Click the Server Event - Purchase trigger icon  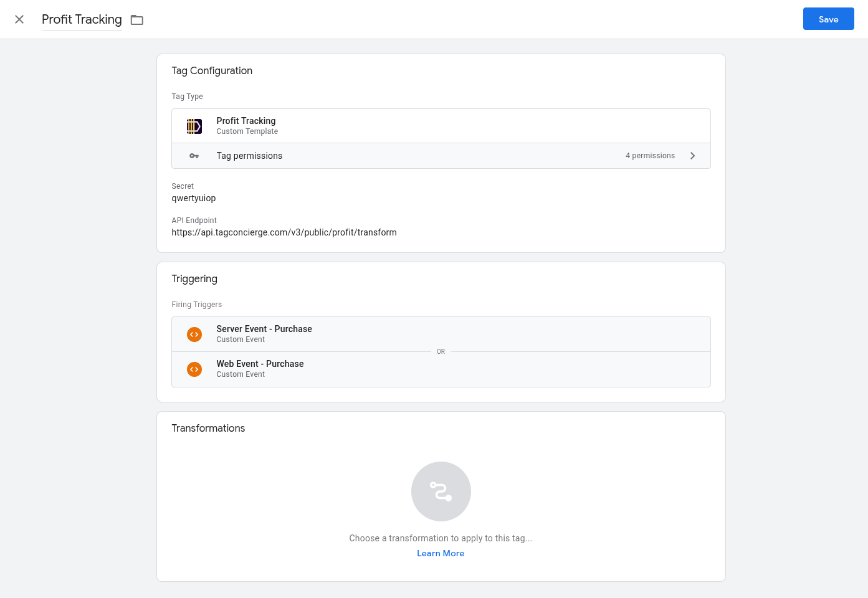tap(194, 335)
